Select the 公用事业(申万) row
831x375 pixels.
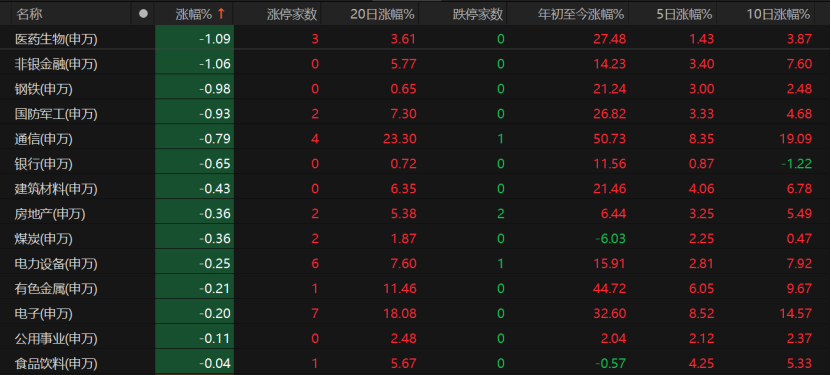(416, 337)
